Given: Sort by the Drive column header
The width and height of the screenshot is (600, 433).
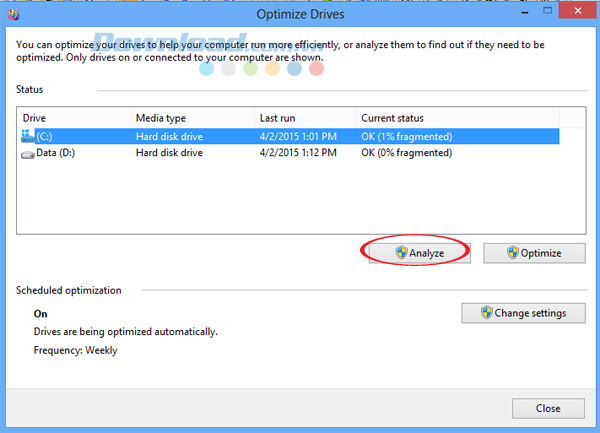Looking at the screenshot, I should coord(73,118).
